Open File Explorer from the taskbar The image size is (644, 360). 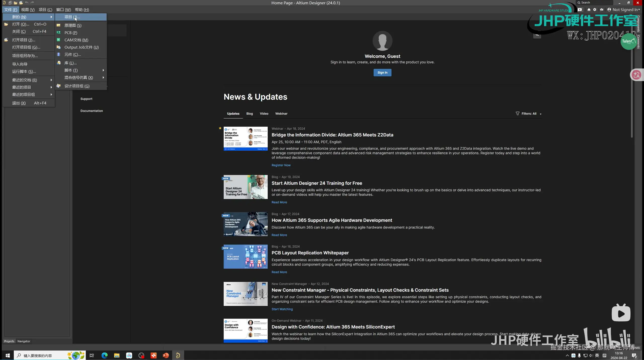coord(117,355)
